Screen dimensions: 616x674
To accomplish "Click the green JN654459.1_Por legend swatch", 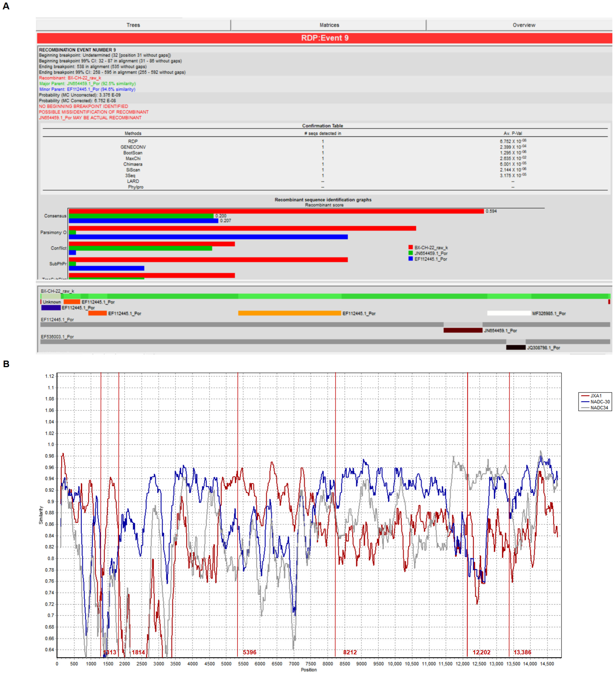I will tap(410, 253).
